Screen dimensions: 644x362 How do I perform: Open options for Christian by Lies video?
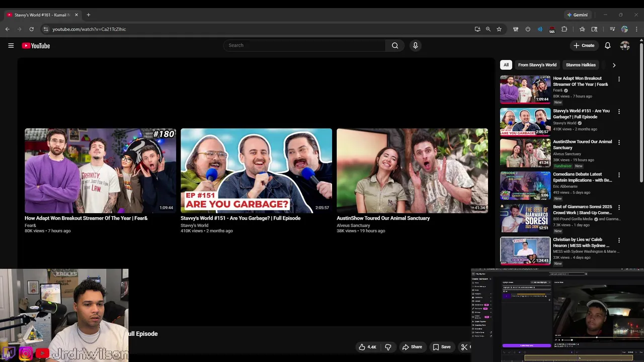[619, 240]
